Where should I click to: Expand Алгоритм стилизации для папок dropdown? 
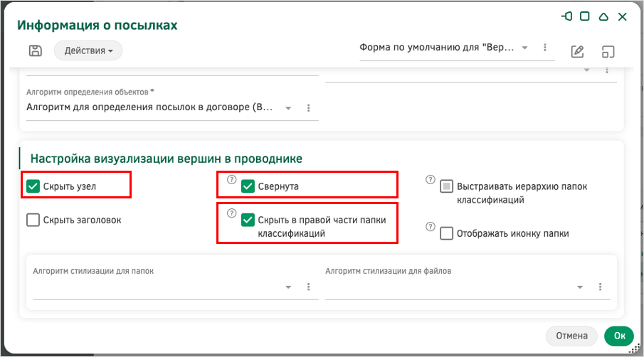click(288, 287)
